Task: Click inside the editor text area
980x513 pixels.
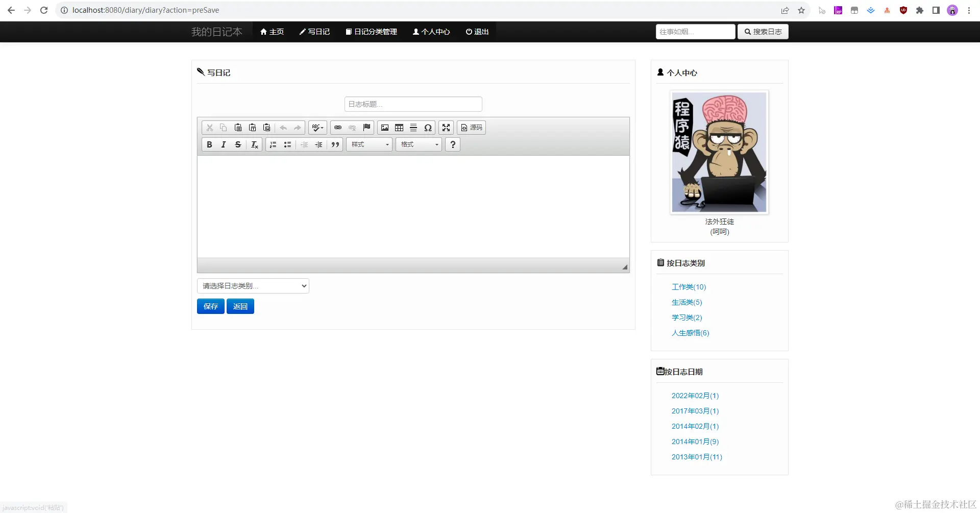Action: pyautogui.click(x=413, y=207)
